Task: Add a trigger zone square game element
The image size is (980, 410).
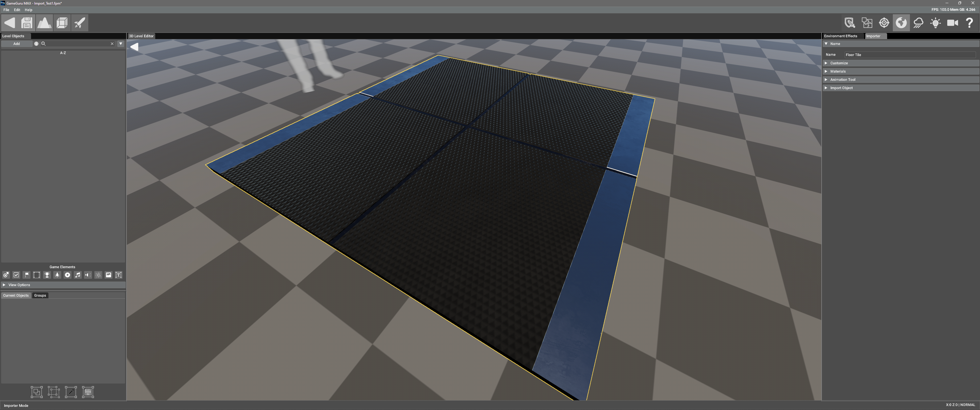Action: pos(36,275)
